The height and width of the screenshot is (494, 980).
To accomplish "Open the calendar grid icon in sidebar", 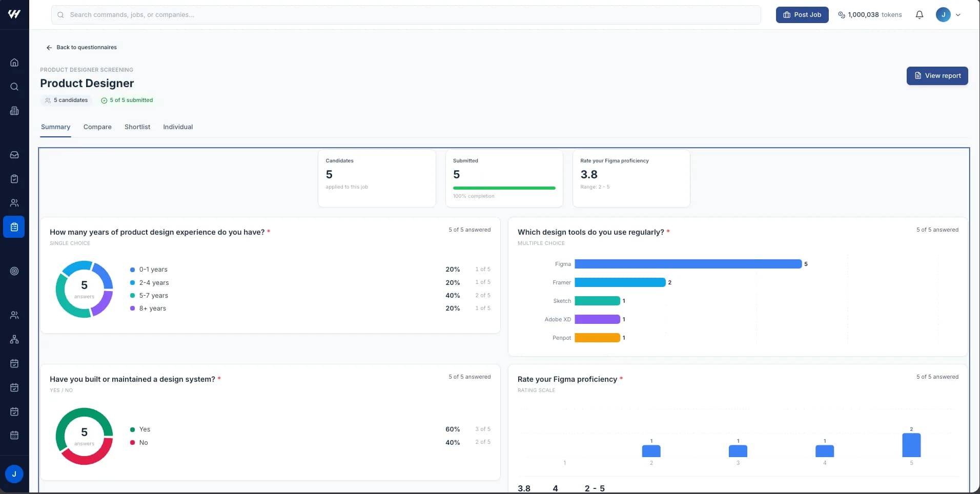I will tap(14, 435).
